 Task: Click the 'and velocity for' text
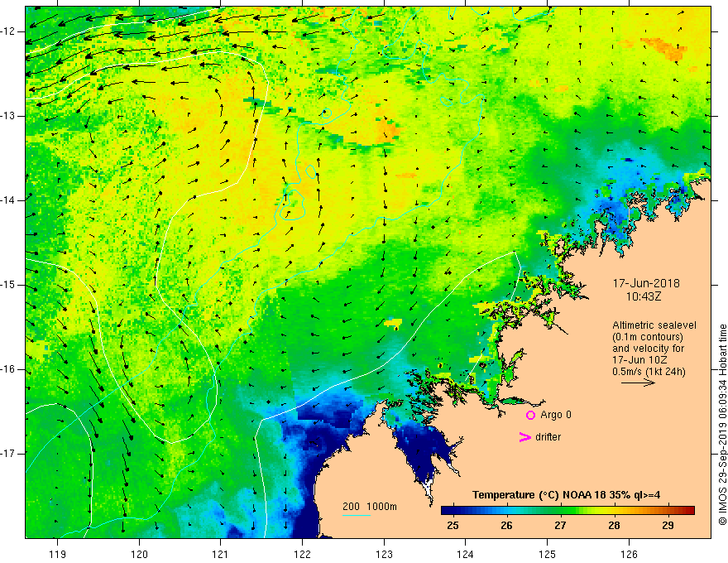pos(648,349)
